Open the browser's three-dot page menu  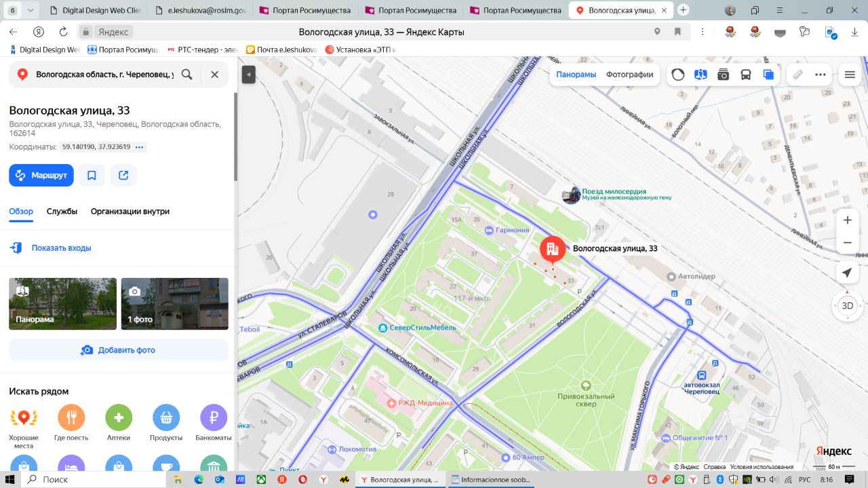click(x=702, y=32)
